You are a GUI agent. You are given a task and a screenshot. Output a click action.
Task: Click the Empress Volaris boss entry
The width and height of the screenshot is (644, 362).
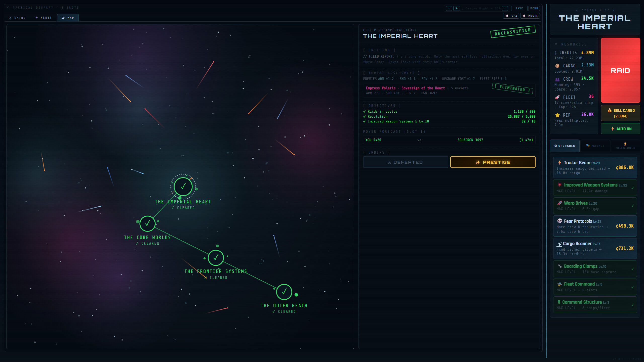coord(449,90)
